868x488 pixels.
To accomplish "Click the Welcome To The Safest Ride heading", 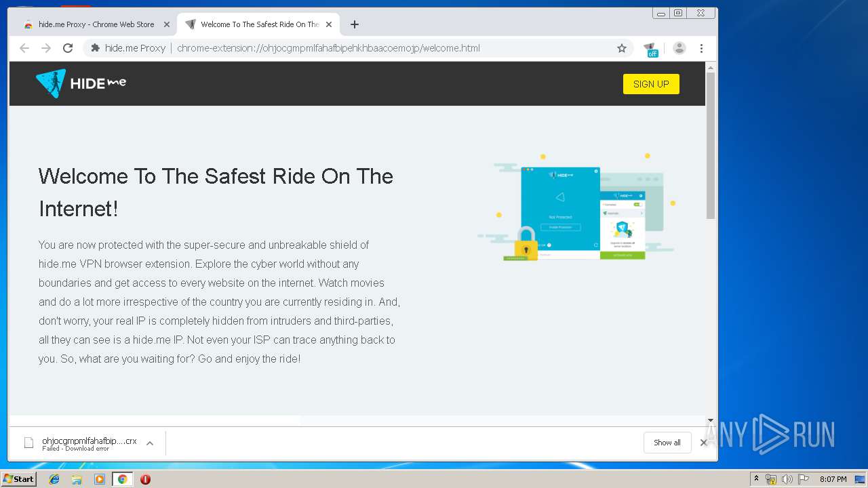I will pyautogui.click(x=216, y=192).
